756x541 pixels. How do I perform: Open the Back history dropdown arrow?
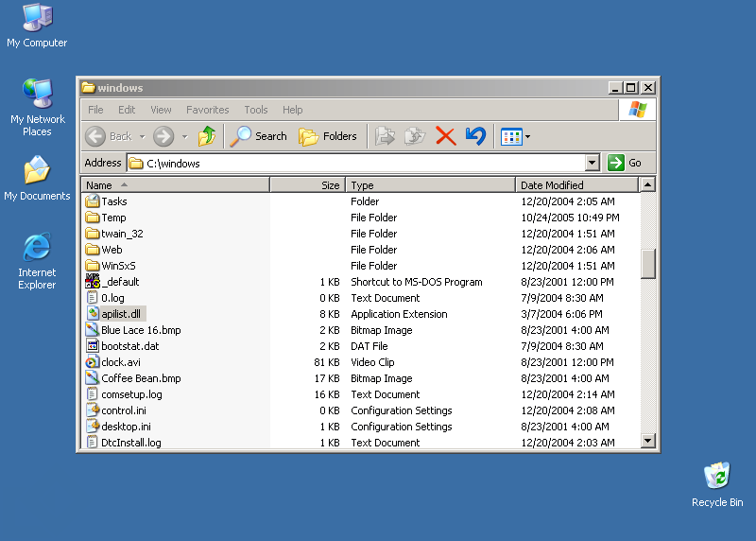coord(142,136)
